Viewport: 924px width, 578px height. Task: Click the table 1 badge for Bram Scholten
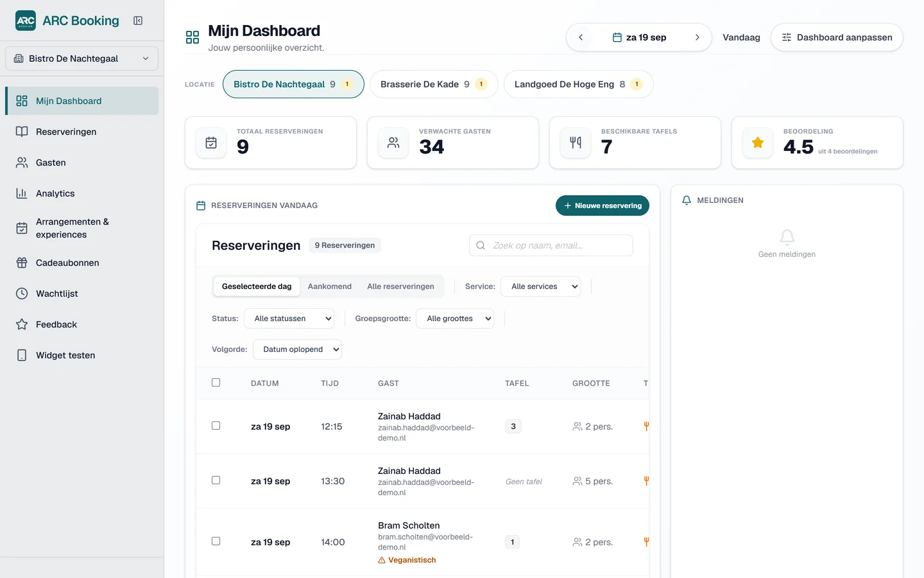click(512, 542)
